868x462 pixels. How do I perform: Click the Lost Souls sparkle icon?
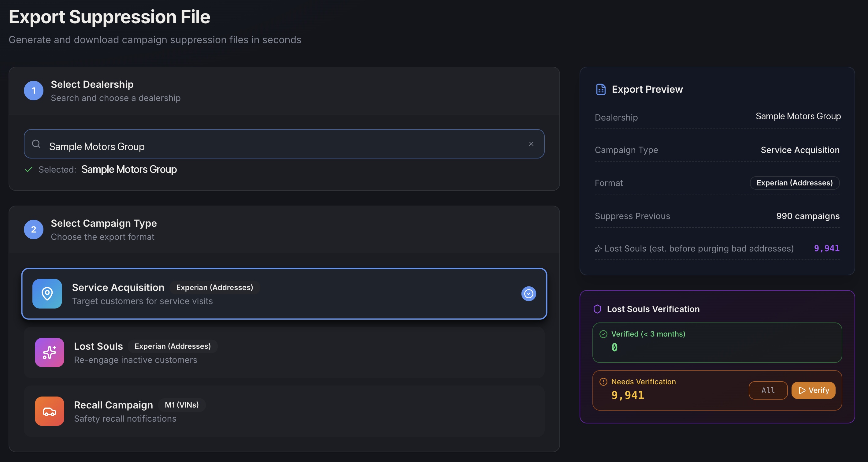coord(50,352)
